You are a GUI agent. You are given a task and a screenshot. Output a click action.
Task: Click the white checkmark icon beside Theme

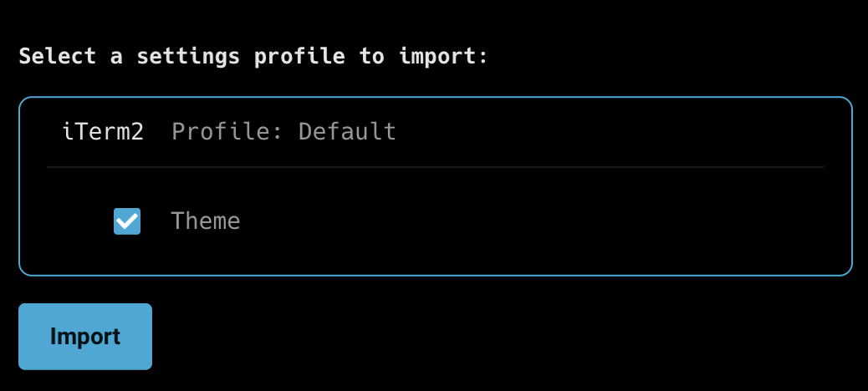coord(127,221)
